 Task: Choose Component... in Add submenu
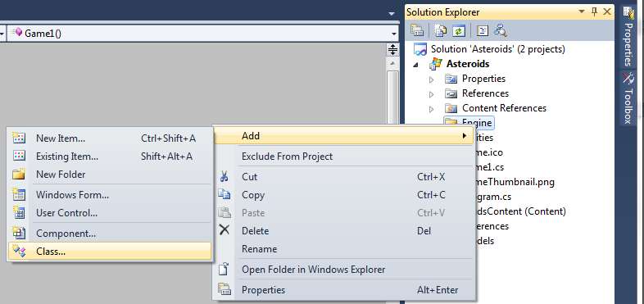click(110, 234)
